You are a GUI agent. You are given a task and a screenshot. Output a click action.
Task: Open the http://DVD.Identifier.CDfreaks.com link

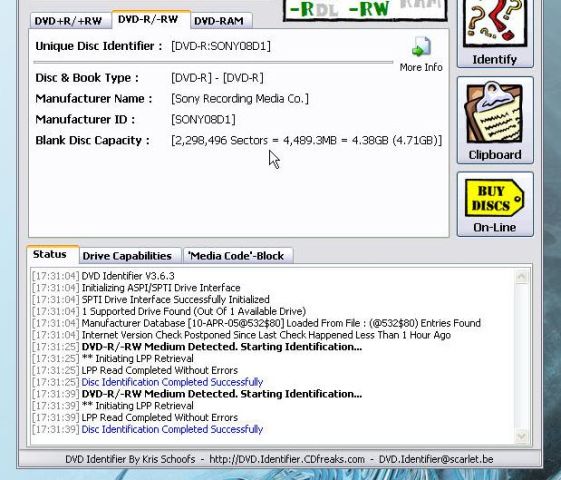tap(287, 459)
